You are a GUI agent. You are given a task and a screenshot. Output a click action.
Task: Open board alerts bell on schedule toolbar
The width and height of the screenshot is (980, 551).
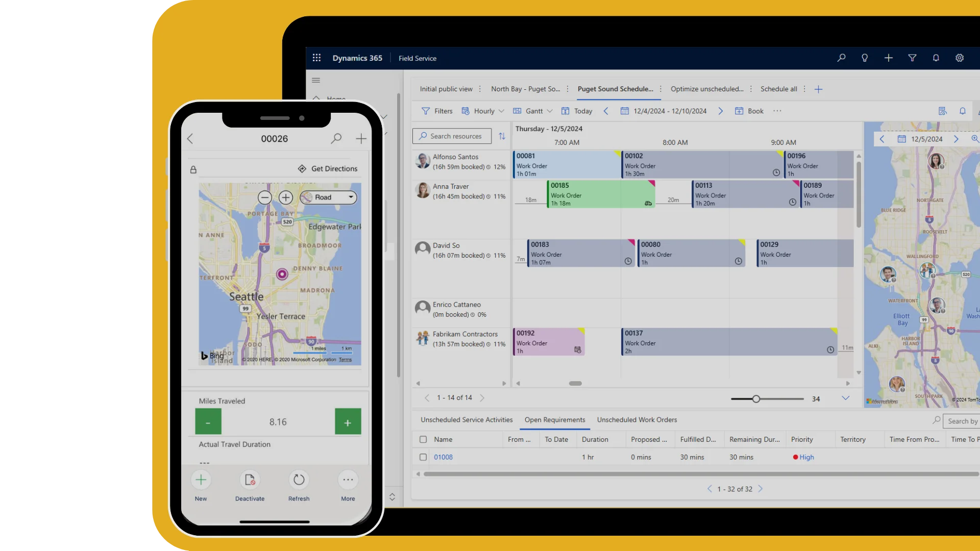coord(963,111)
